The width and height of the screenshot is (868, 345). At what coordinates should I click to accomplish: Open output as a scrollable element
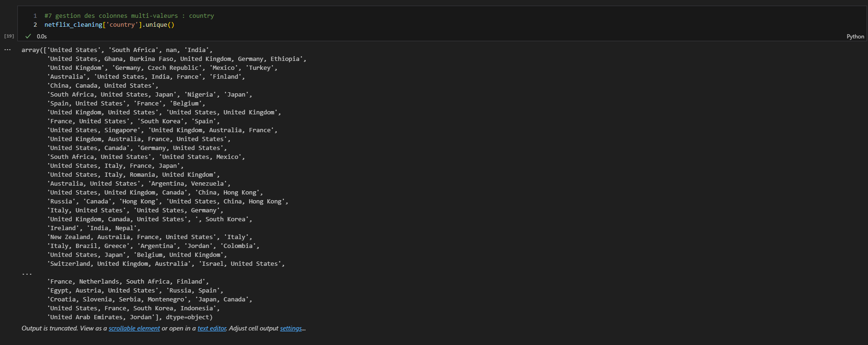click(134, 329)
